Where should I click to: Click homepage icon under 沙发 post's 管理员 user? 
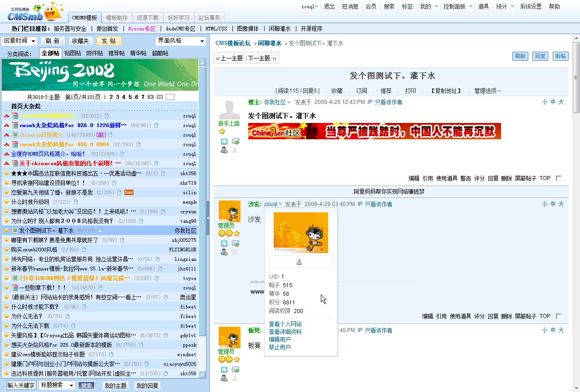pos(224,244)
